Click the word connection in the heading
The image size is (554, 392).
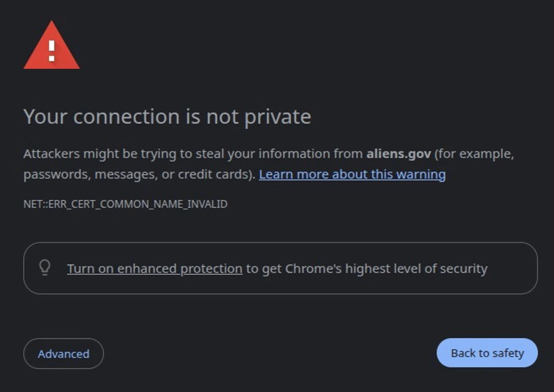point(126,116)
